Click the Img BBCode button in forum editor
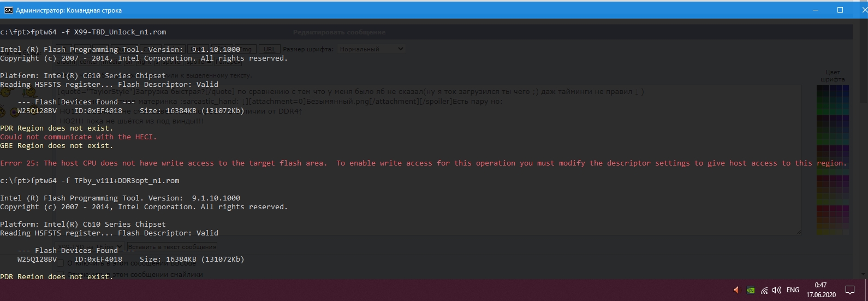Image resolution: width=868 pixels, height=301 pixels. tap(246, 49)
